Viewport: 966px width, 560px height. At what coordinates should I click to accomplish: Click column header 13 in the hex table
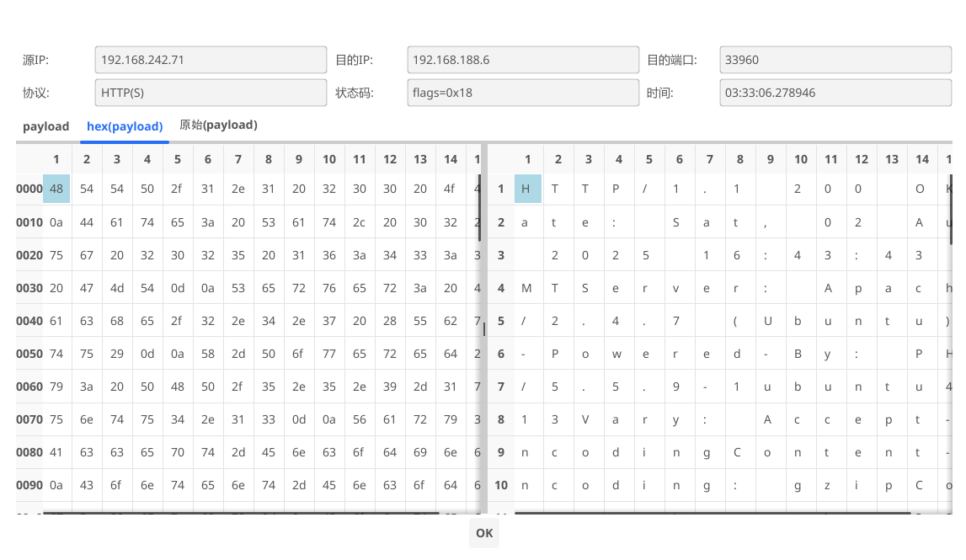pyautogui.click(x=420, y=159)
